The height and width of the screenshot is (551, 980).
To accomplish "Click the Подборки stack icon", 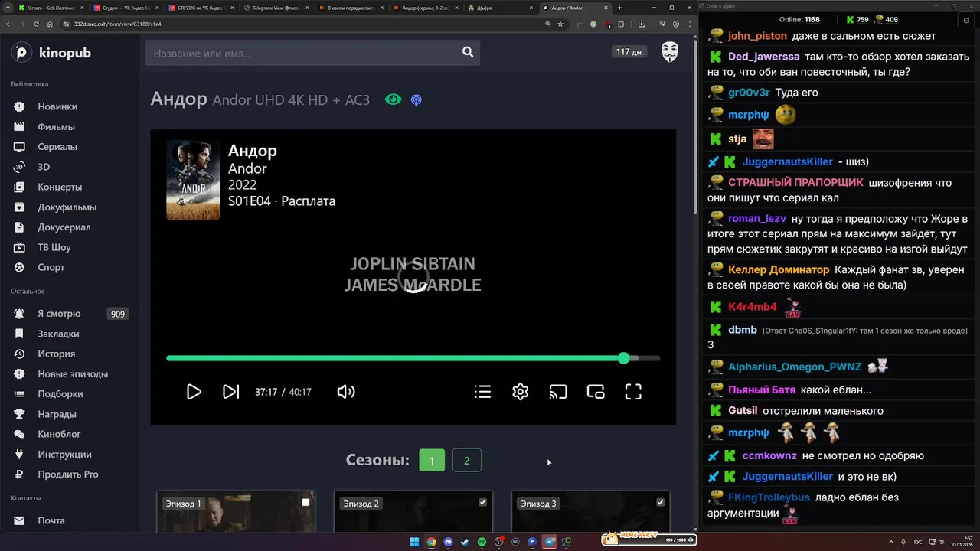I will (20, 394).
